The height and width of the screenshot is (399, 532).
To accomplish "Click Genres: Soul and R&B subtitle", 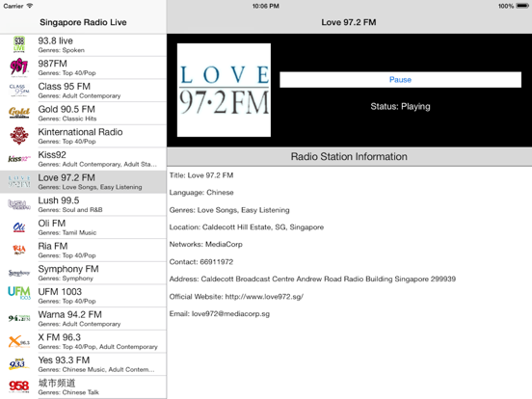I will coord(70,210).
